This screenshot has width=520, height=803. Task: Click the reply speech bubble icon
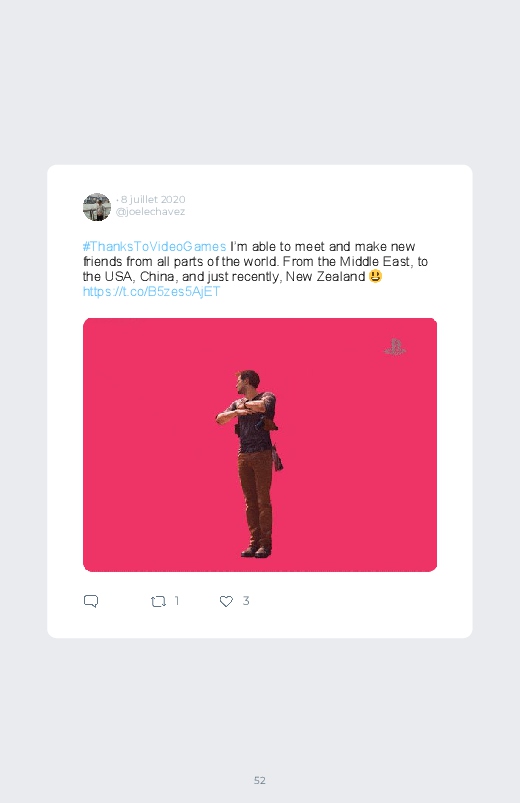[x=91, y=601]
